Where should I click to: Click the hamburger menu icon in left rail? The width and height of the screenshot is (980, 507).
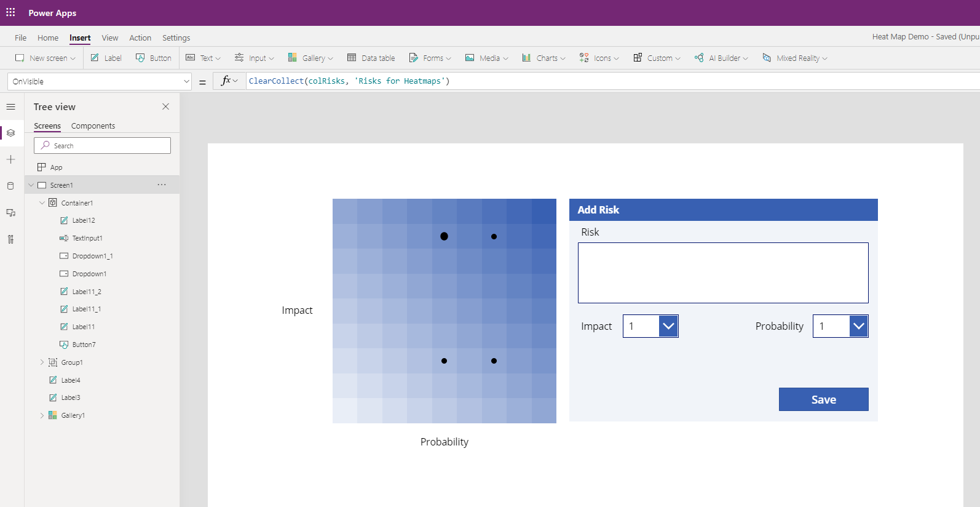click(10, 107)
